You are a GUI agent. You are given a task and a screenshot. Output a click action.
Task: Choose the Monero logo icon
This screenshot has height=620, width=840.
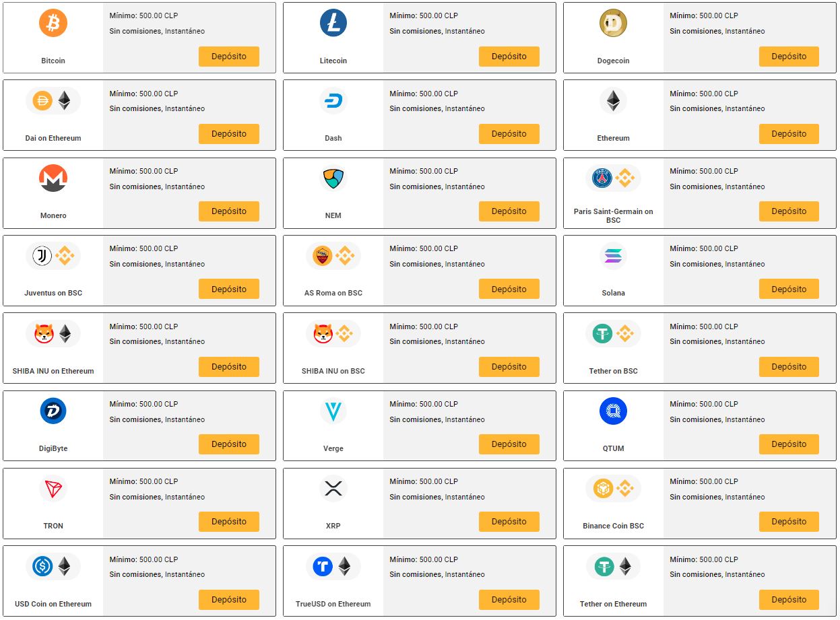pos(53,178)
